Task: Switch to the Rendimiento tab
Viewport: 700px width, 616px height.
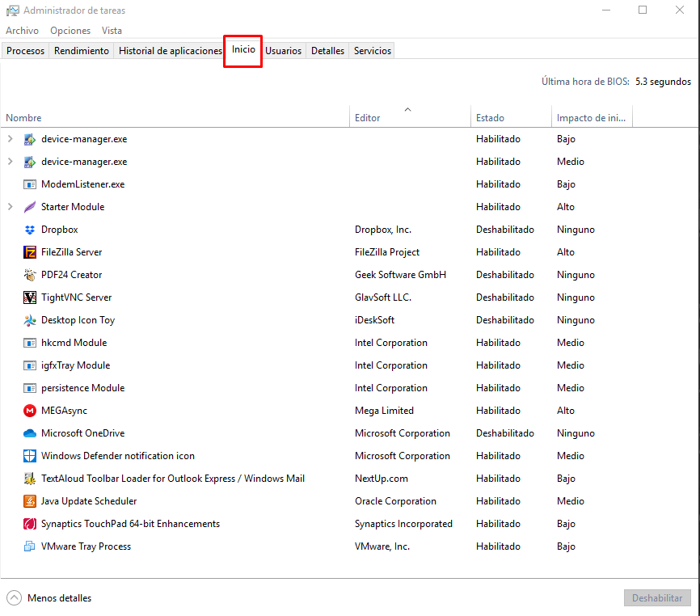Action: click(x=82, y=51)
